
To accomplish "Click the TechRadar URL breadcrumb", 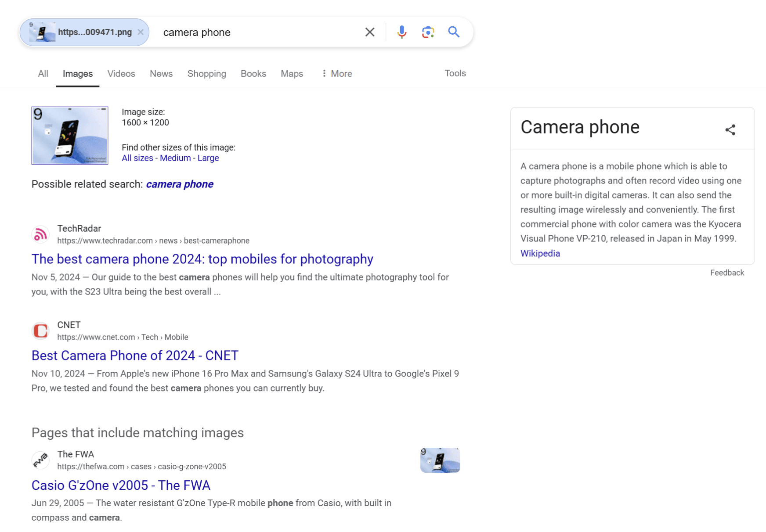I will pos(153,241).
